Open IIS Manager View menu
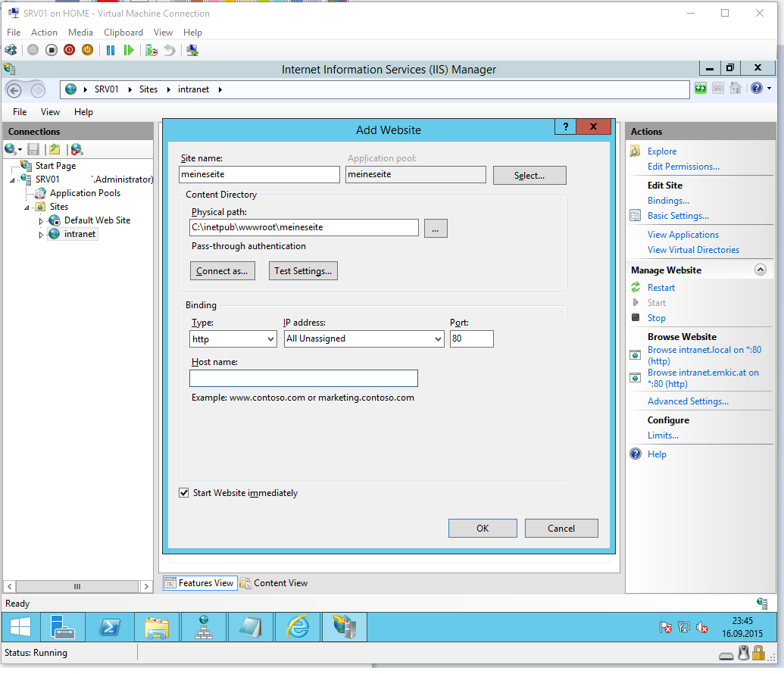Viewport: 784px width, 674px height. [50, 112]
